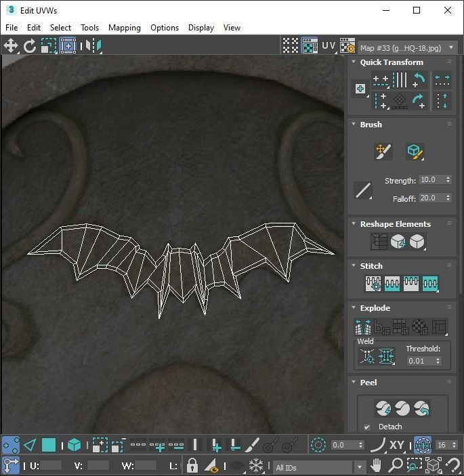The image size is (464, 476).
Task: Toggle Soft Selection circle button
Action: (318, 446)
